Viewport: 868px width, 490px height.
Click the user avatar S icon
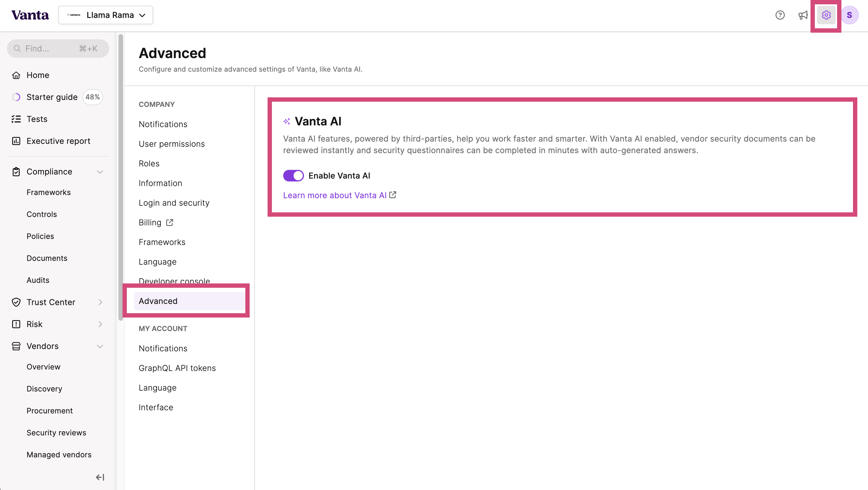(x=849, y=15)
